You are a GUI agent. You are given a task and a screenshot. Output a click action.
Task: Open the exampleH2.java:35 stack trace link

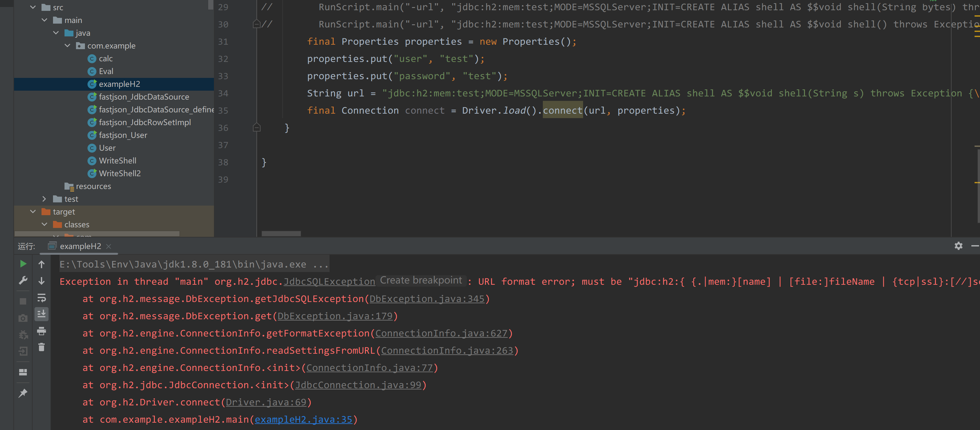tap(303, 419)
